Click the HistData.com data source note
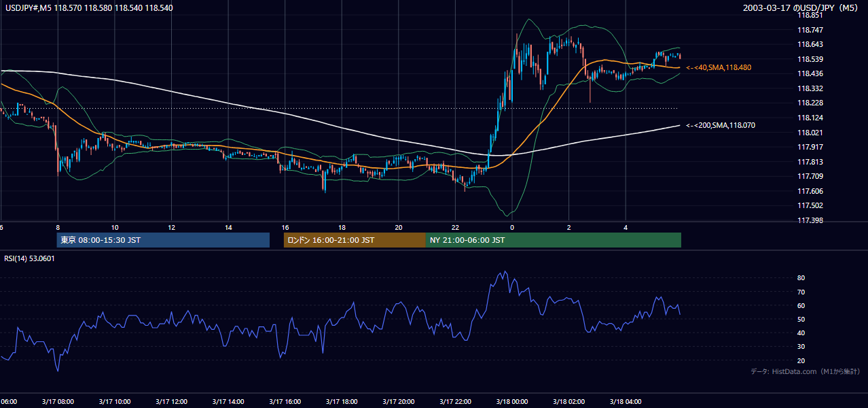868x408 pixels. [x=806, y=371]
